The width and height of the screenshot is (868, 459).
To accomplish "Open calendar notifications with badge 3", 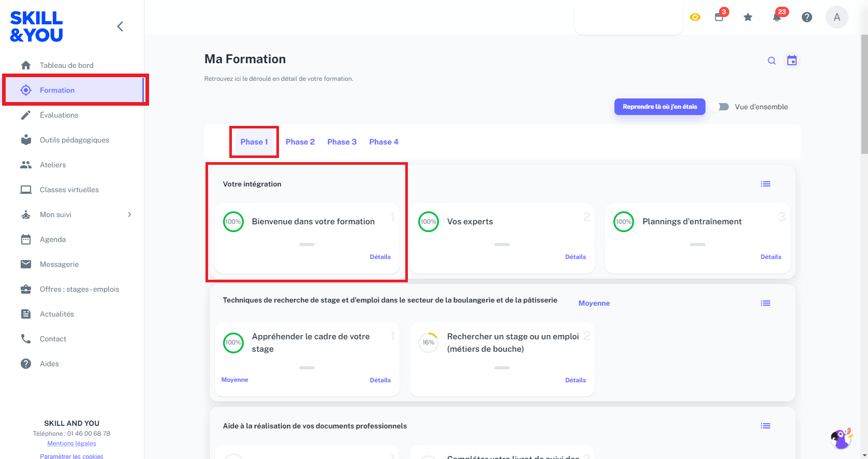I will click(x=720, y=16).
